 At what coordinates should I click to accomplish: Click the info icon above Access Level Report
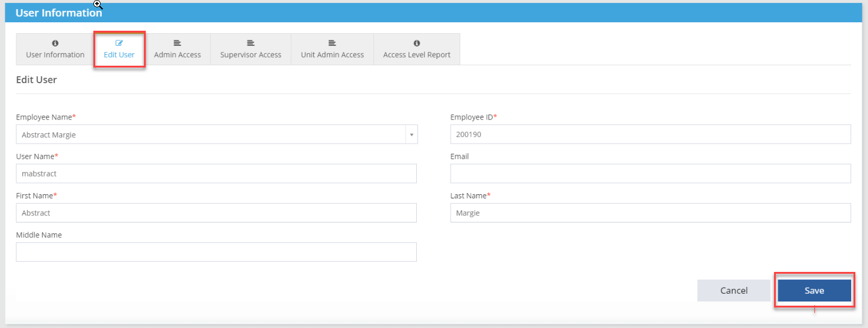pos(417,43)
